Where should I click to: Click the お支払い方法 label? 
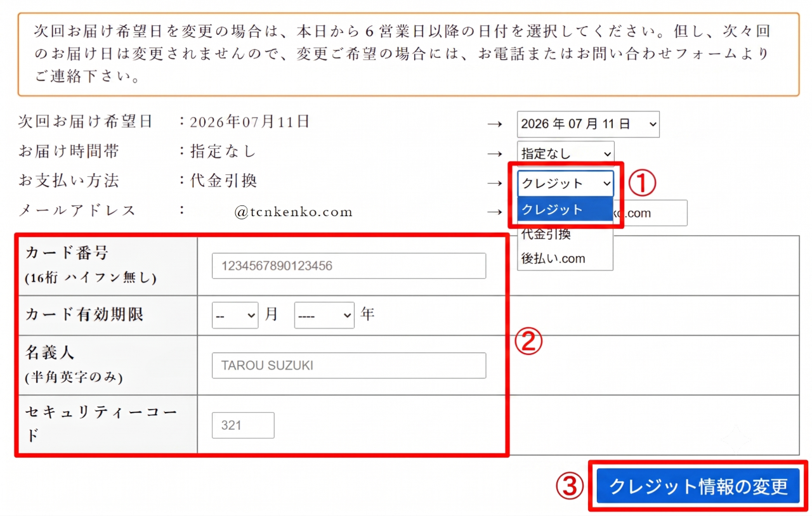point(69,181)
